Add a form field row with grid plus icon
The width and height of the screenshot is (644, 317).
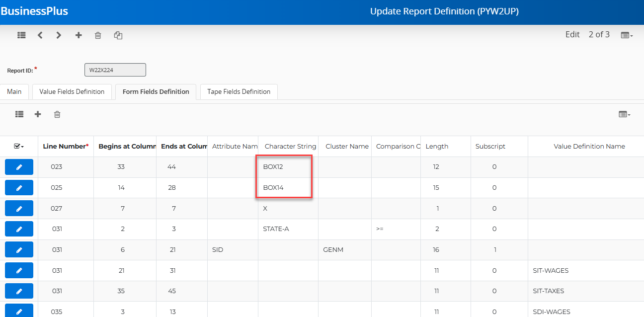coord(38,114)
